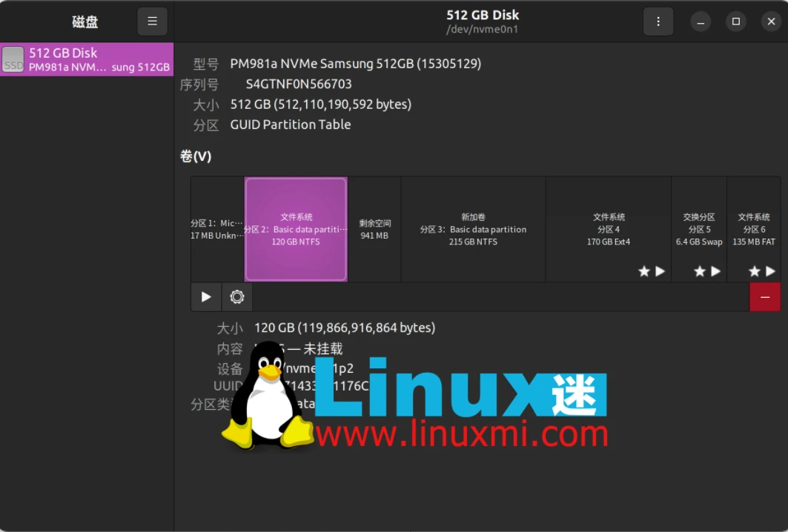Select partition 4, 170 GB Ext4 filesystem
The image size is (788, 532).
click(608, 229)
